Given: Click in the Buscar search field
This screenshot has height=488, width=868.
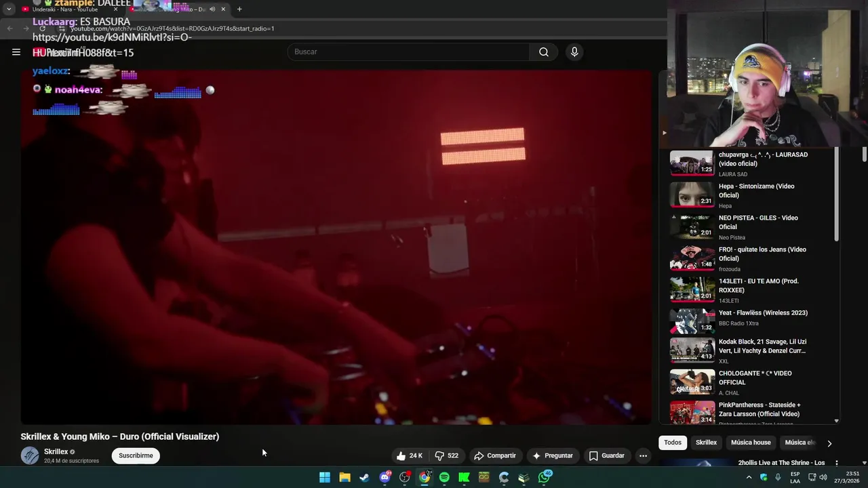Looking at the screenshot, I should 408,52.
